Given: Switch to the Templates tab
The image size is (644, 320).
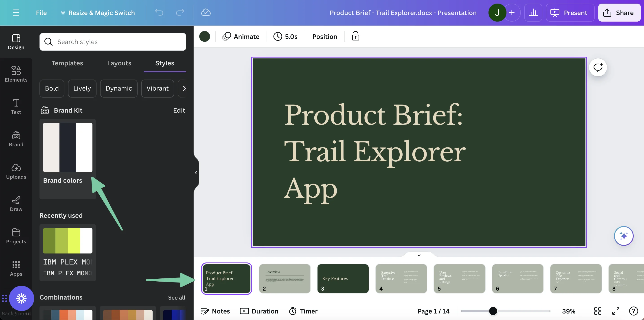Looking at the screenshot, I should coord(67,63).
